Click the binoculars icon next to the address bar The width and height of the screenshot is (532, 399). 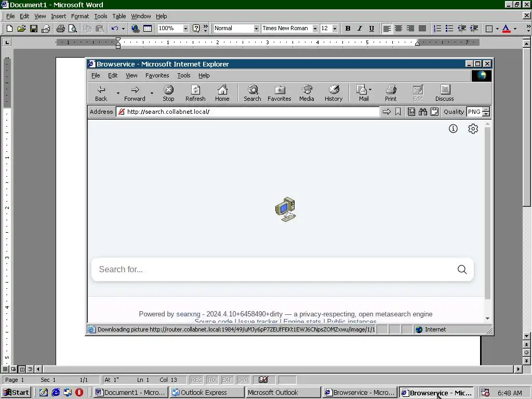[x=423, y=112]
